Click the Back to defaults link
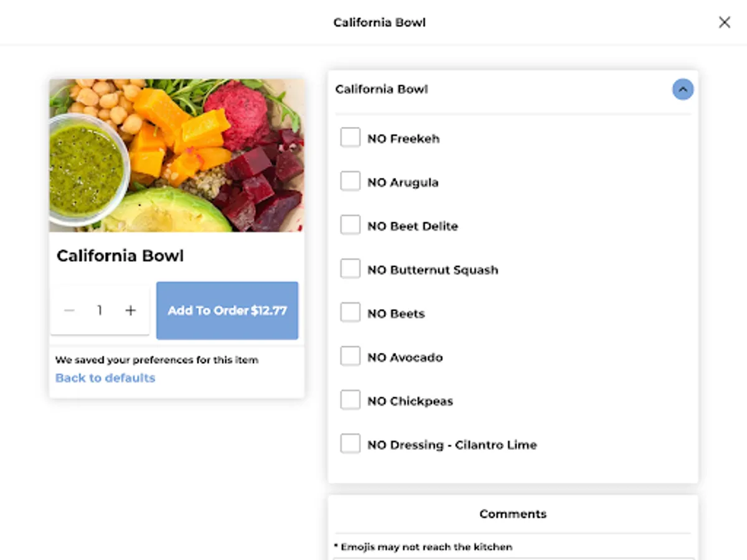The height and width of the screenshot is (560, 747). pos(105,378)
